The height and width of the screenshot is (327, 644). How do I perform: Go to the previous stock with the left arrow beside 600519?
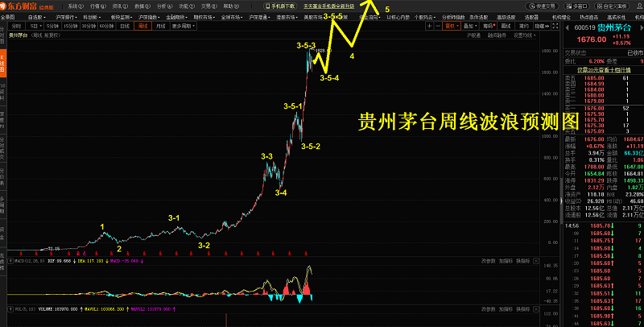568,28
